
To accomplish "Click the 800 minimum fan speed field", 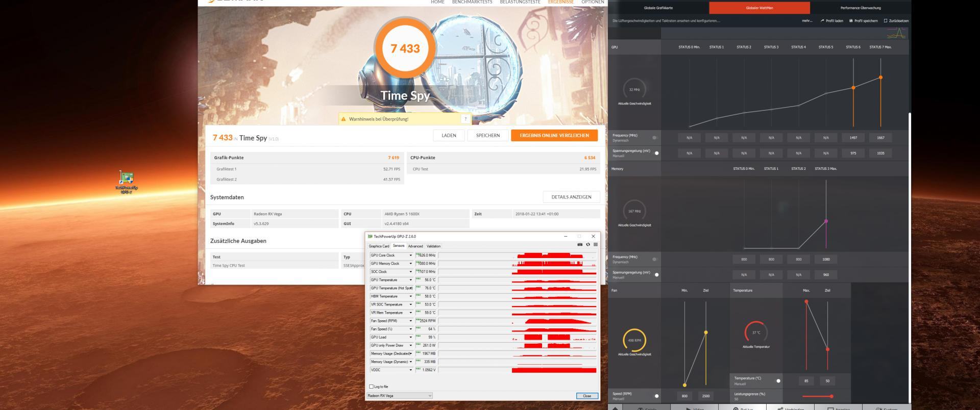I will (684, 396).
